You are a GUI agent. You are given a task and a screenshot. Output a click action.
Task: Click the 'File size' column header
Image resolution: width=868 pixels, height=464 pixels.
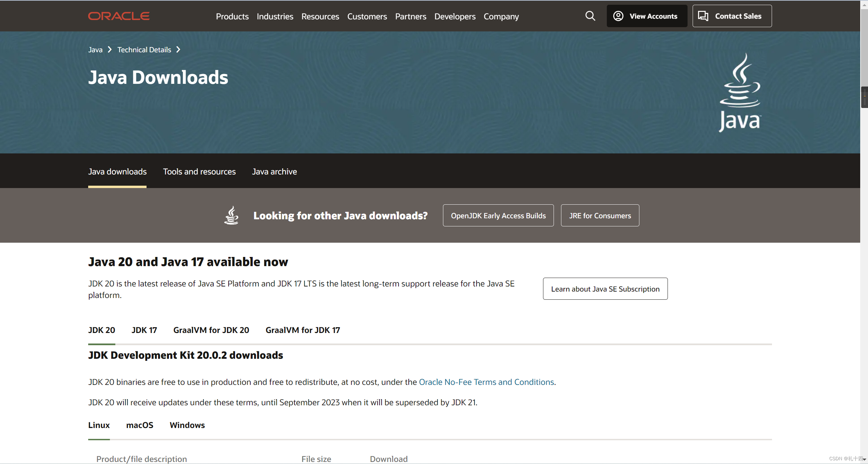click(316, 459)
